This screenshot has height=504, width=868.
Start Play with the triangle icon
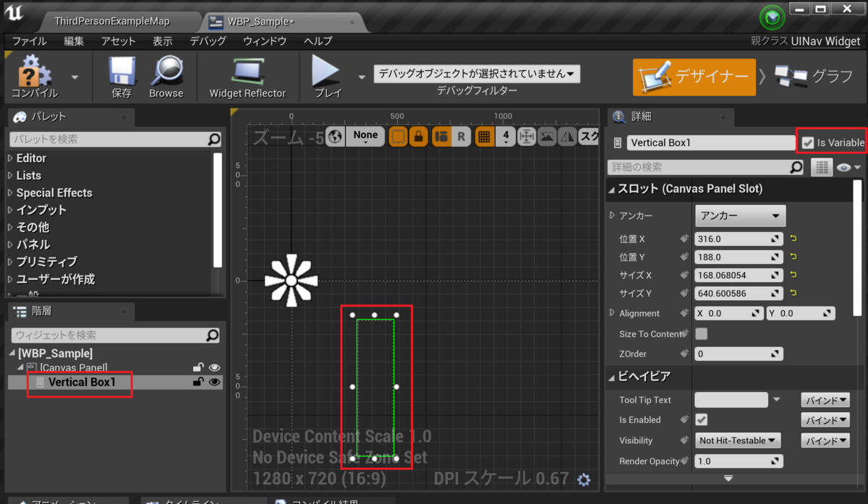(326, 72)
